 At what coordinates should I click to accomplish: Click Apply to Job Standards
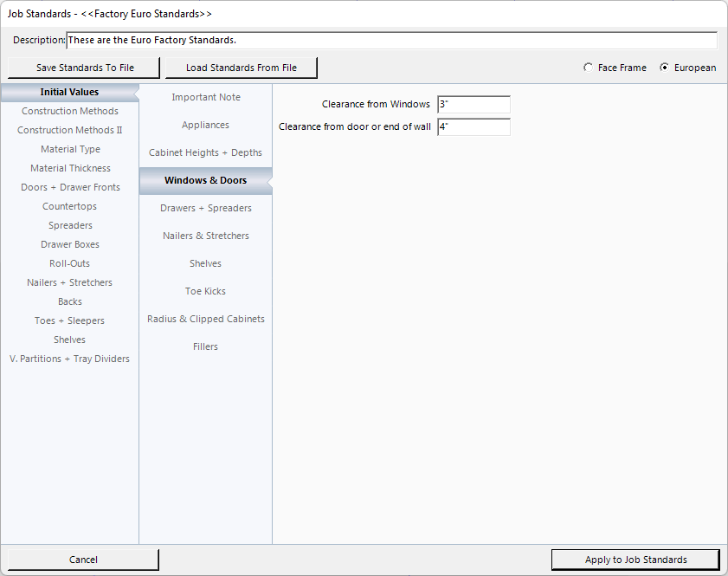click(x=635, y=560)
